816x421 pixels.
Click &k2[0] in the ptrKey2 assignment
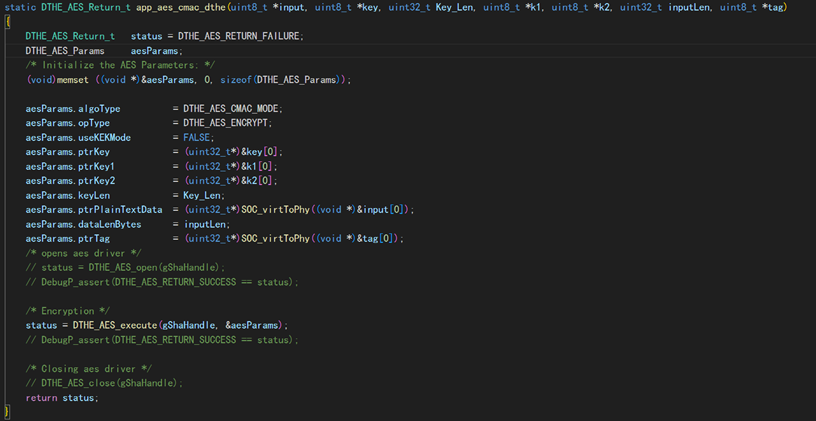click(x=257, y=181)
